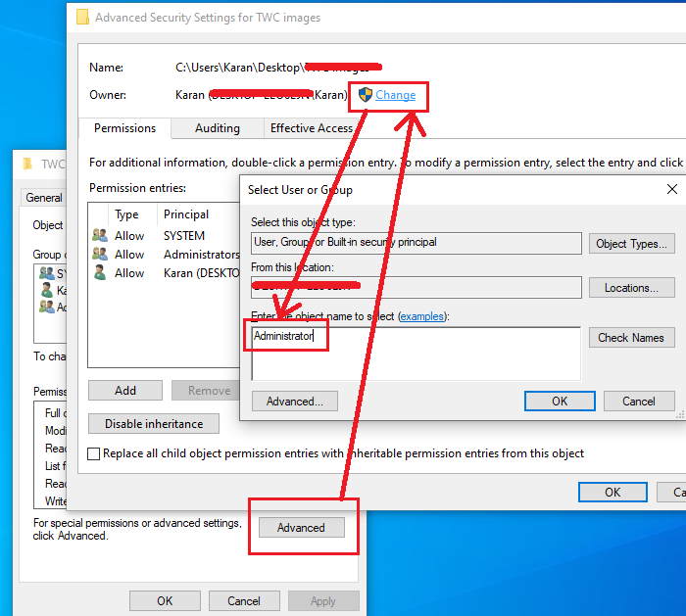
Task: Click the folder icon in Properties window title bar
Action: tap(27, 164)
